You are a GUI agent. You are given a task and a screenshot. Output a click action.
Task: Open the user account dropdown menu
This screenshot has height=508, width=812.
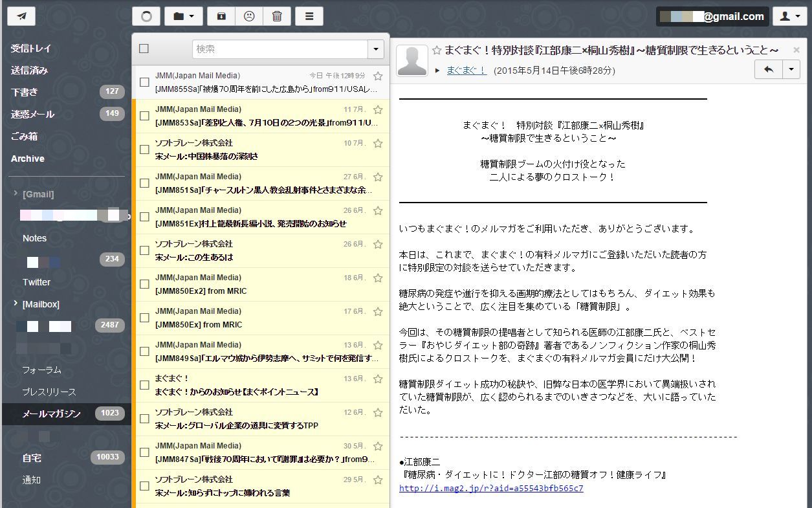click(790, 16)
